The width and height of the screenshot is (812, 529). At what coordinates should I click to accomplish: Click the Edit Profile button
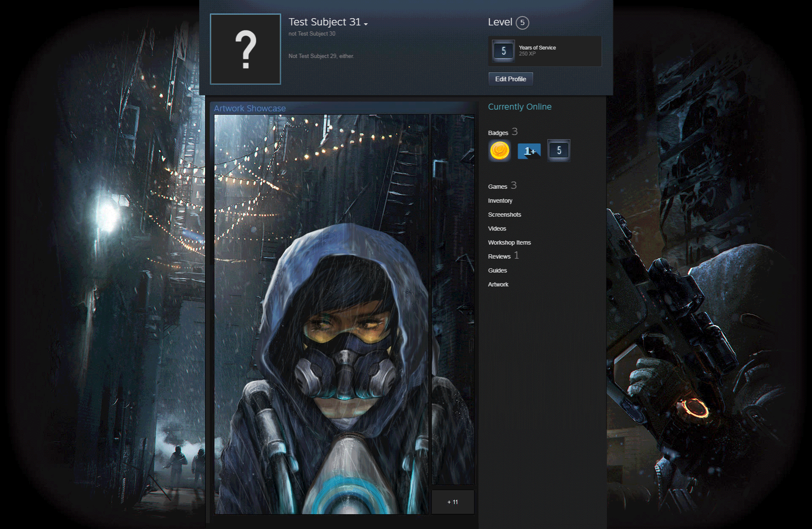point(510,78)
